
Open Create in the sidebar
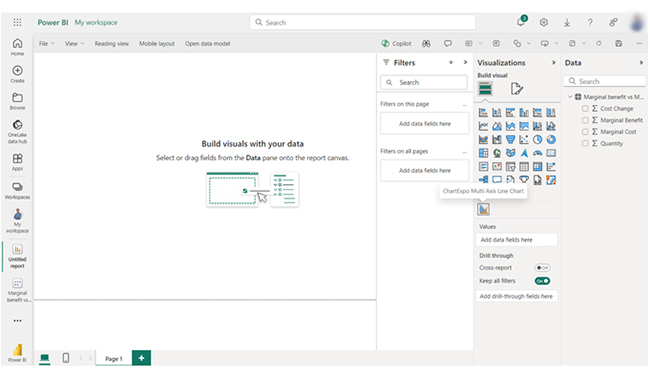pyautogui.click(x=17, y=74)
